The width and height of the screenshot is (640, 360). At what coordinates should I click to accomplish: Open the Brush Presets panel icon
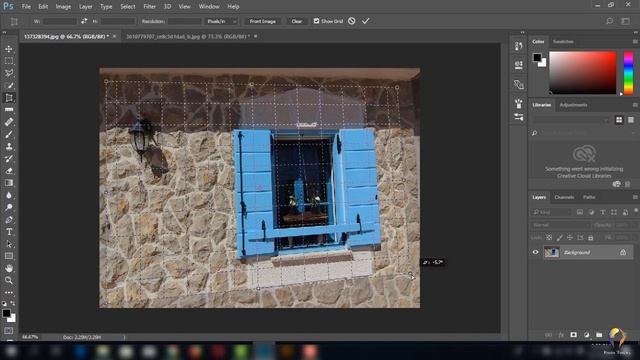tap(518, 117)
